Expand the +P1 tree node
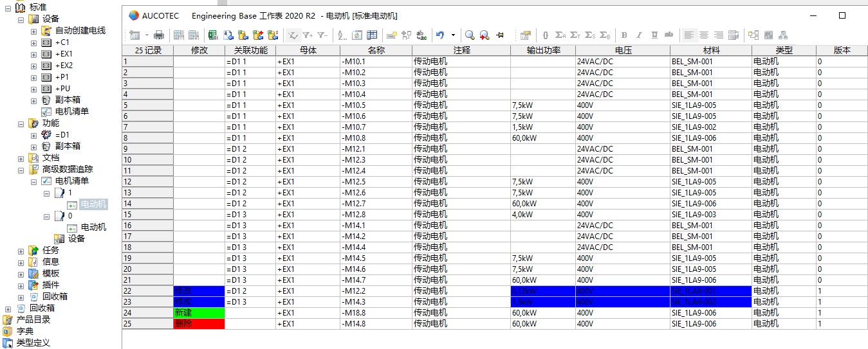The image size is (868, 349). (x=33, y=77)
